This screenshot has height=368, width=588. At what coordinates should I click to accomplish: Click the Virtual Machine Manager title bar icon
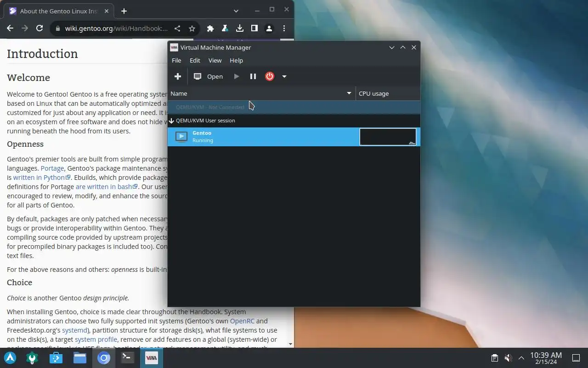(174, 47)
